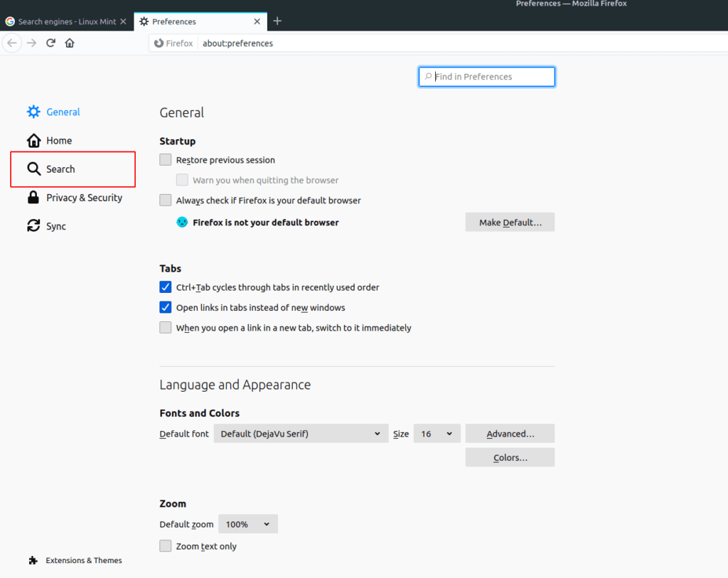Click the Google favicon on the first tab
The image size is (728, 578).
[10, 21]
